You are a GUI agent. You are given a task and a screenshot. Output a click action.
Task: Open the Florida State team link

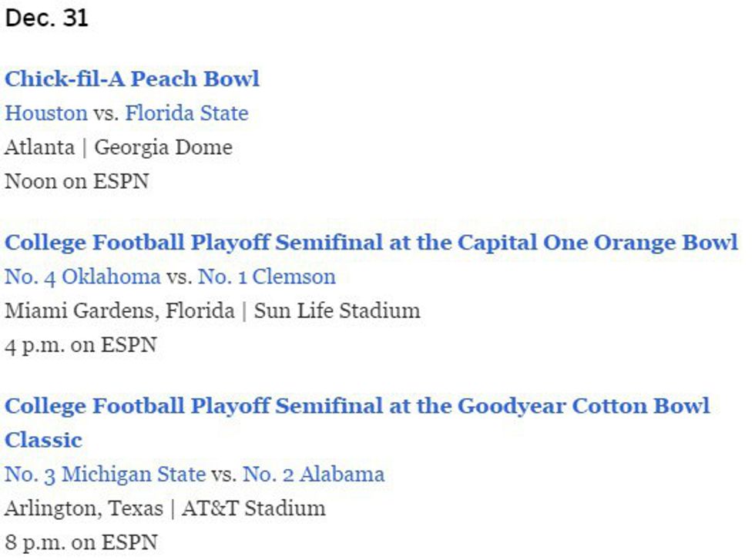186,113
